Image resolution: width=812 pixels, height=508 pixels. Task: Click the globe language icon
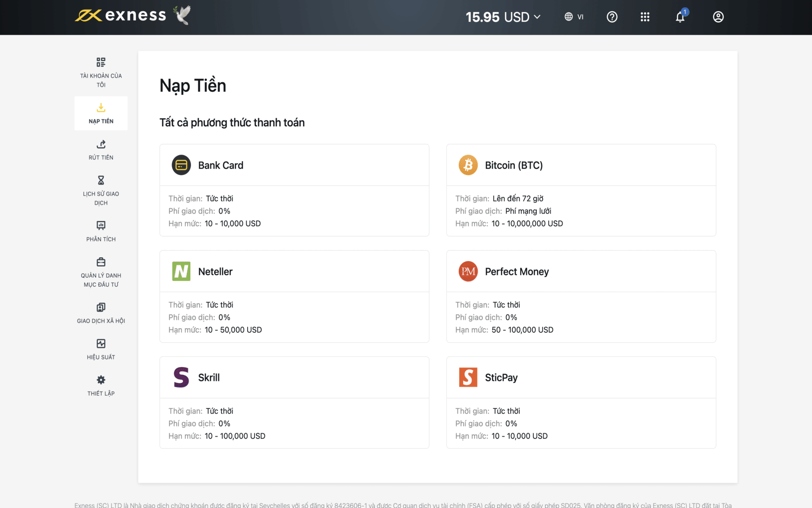point(568,17)
